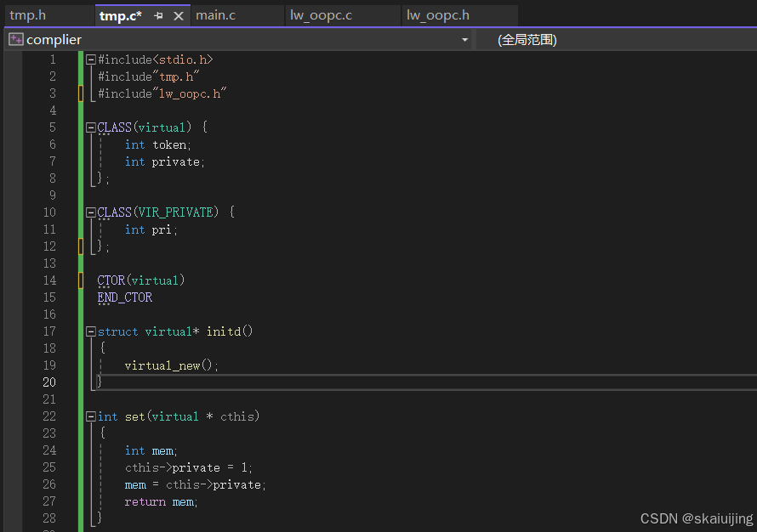Viewport: 757px width, 532px height.
Task: Click line number 14 in the gutter
Action: 49,280
